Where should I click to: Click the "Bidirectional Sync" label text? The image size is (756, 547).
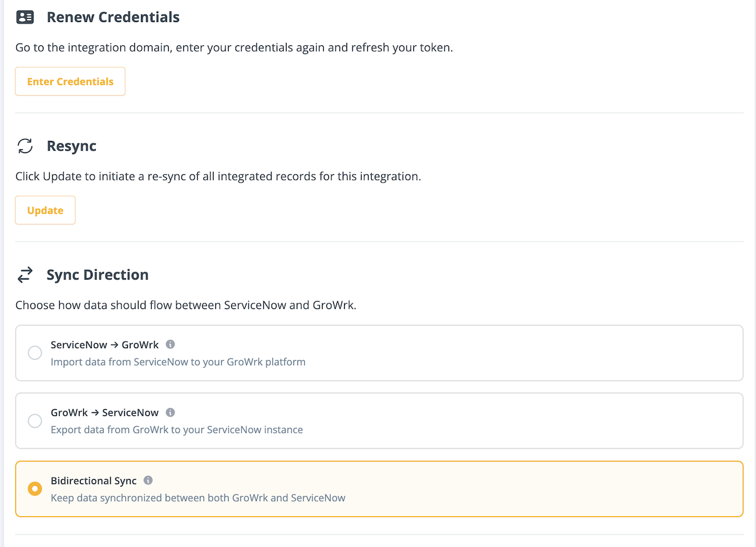93,480
